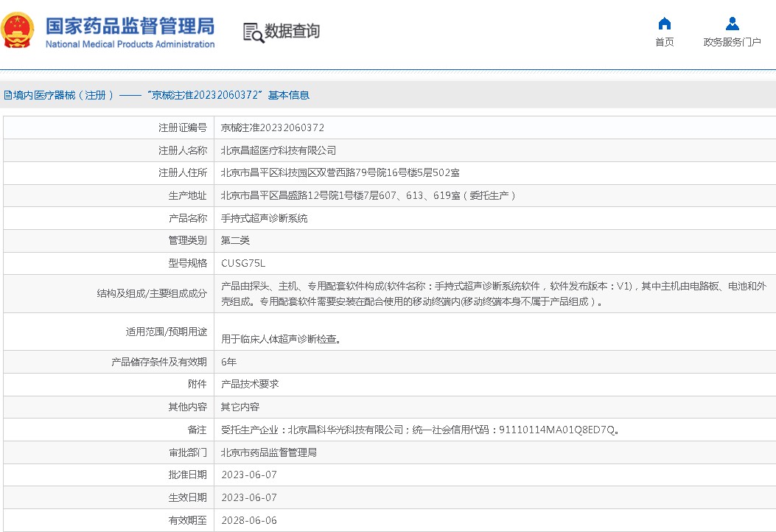Open the 首页 text link

[x=664, y=42]
